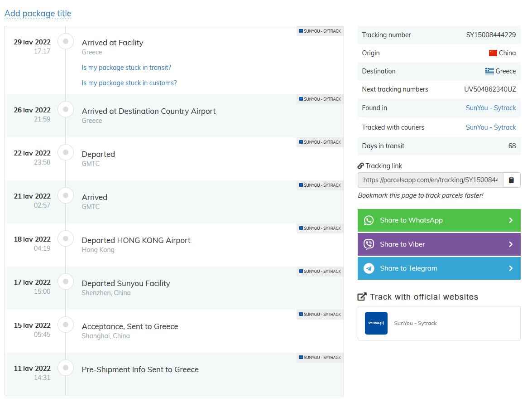The image size is (532, 403).
Task: Click 'Arrived at Destination Country Airport' event title
Action: click(x=149, y=111)
